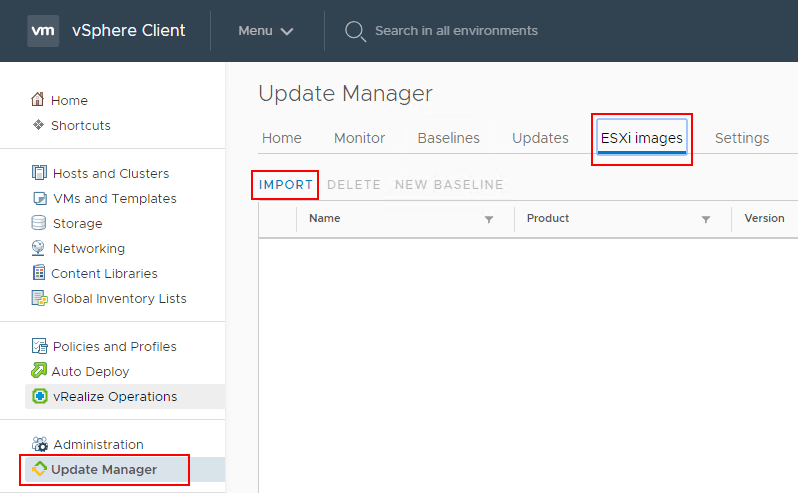Click the Menu chevron arrow
The height and width of the screenshot is (493, 798).
coord(287,32)
